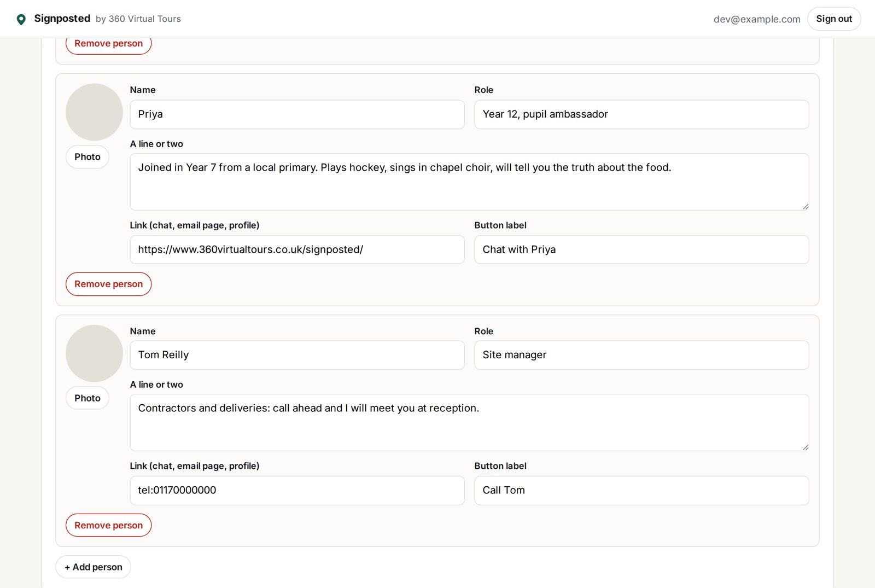The width and height of the screenshot is (875, 588).
Task: Click Tom Reilly's avatar placeholder circle
Action: click(x=94, y=353)
